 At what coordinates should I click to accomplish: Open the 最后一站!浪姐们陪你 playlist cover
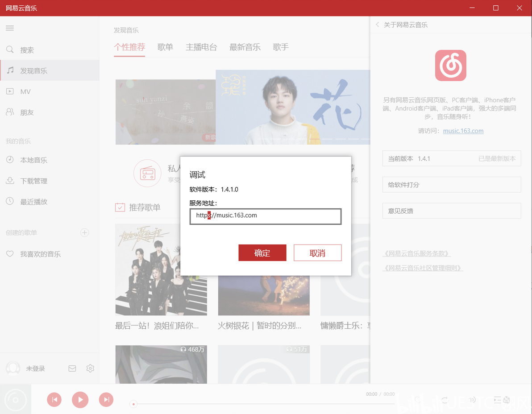[161, 269]
